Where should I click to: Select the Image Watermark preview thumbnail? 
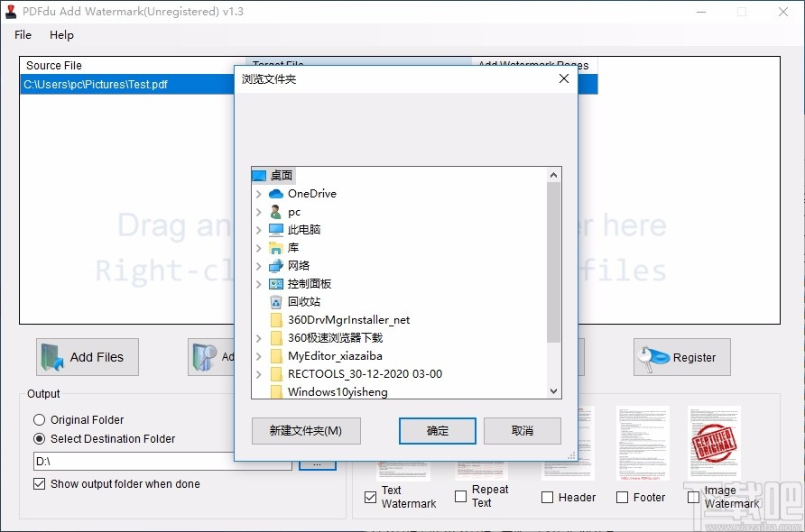(716, 442)
